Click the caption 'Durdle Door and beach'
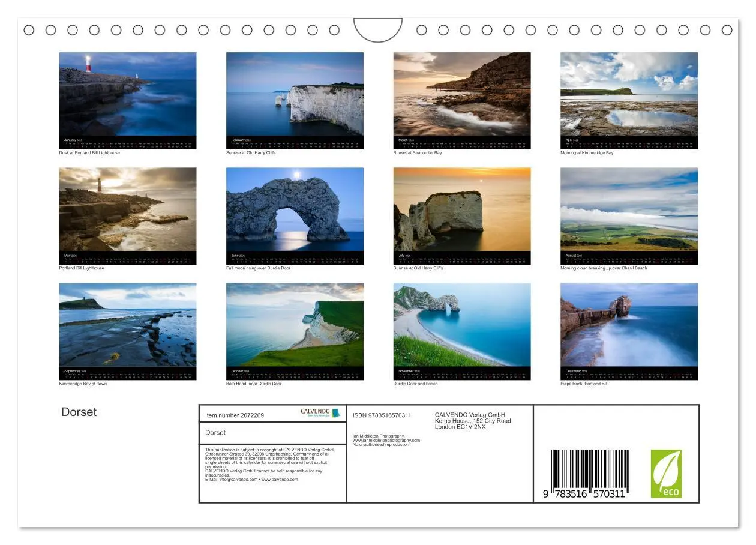This screenshot has width=756, height=545. point(415,384)
